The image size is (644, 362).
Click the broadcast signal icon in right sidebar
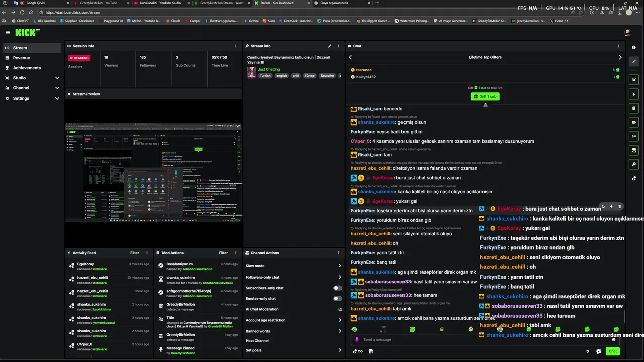click(634, 136)
